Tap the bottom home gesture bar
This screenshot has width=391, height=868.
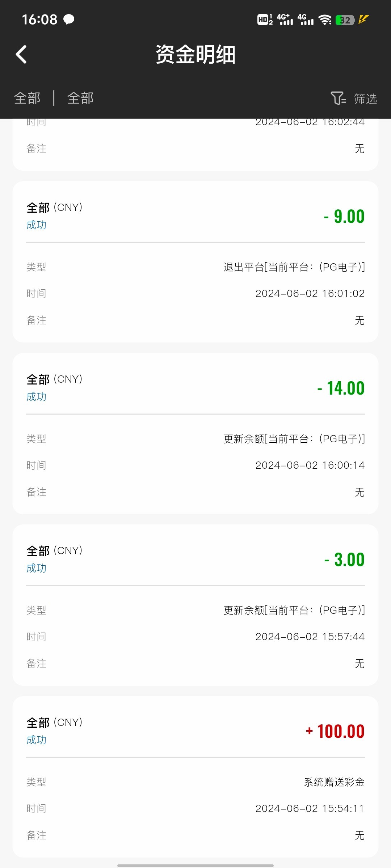[195, 863]
